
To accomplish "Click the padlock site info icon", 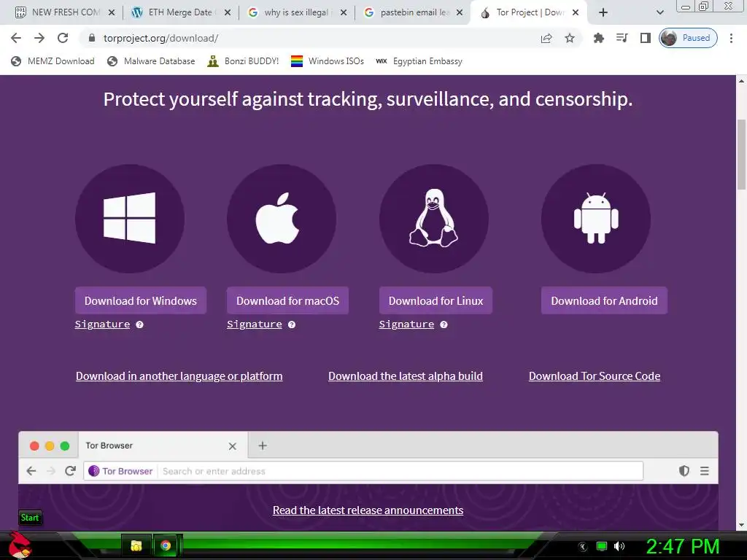I will [x=92, y=38].
